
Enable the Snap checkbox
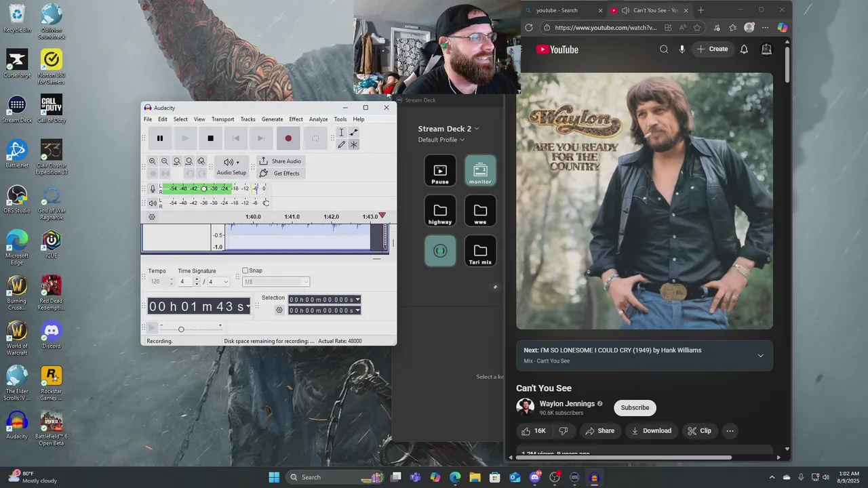point(245,270)
